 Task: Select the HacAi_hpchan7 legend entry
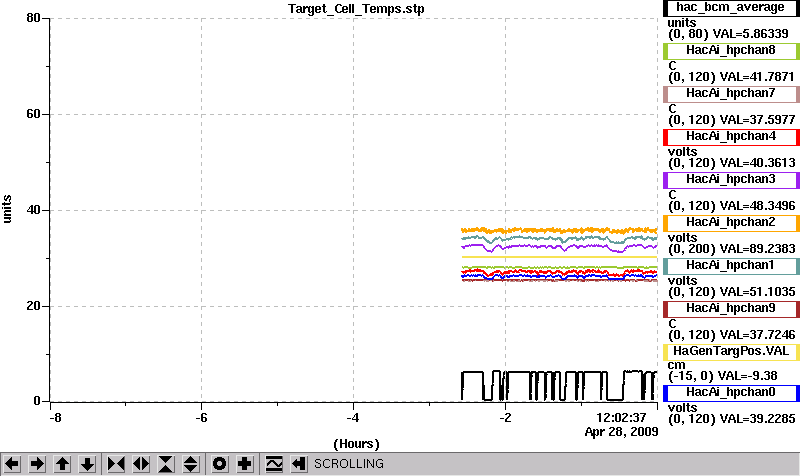(731, 94)
